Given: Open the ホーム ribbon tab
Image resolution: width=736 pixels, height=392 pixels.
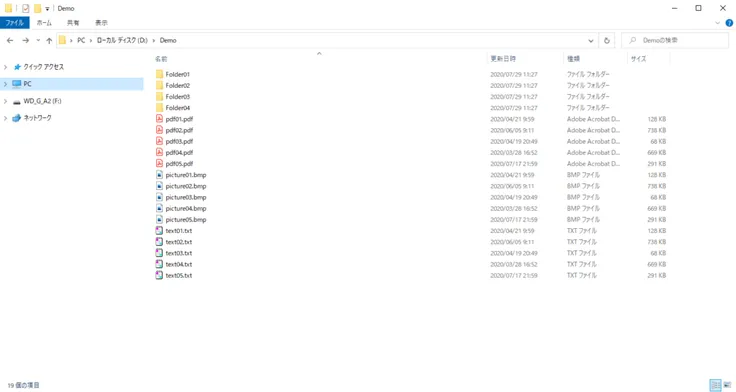Looking at the screenshot, I should coord(44,23).
